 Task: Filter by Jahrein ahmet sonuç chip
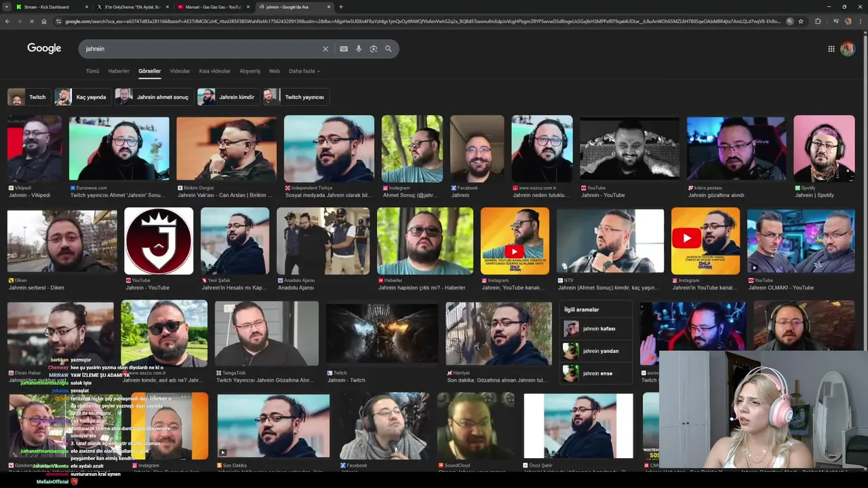pos(154,97)
